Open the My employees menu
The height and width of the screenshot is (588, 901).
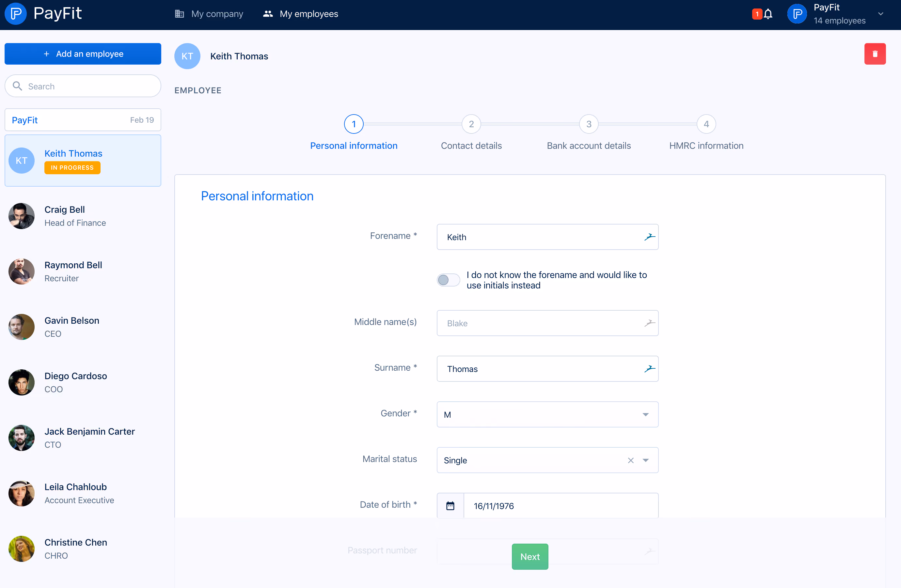301,14
